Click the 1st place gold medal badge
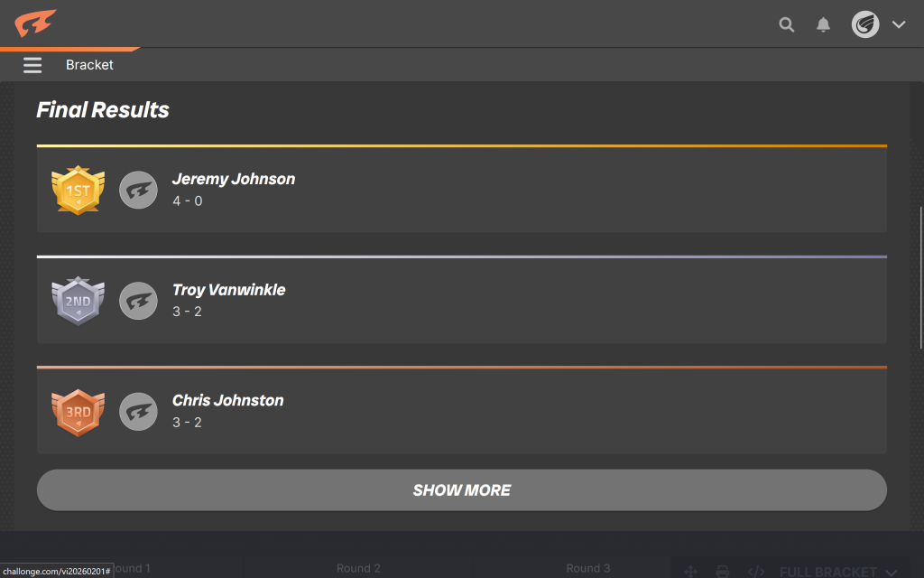This screenshot has height=578, width=924. pos(79,190)
